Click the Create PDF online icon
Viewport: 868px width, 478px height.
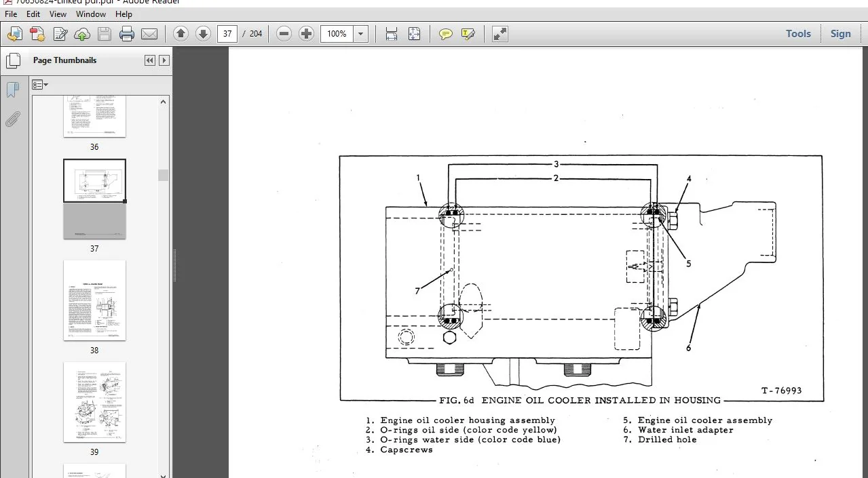[x=14, y=34]
